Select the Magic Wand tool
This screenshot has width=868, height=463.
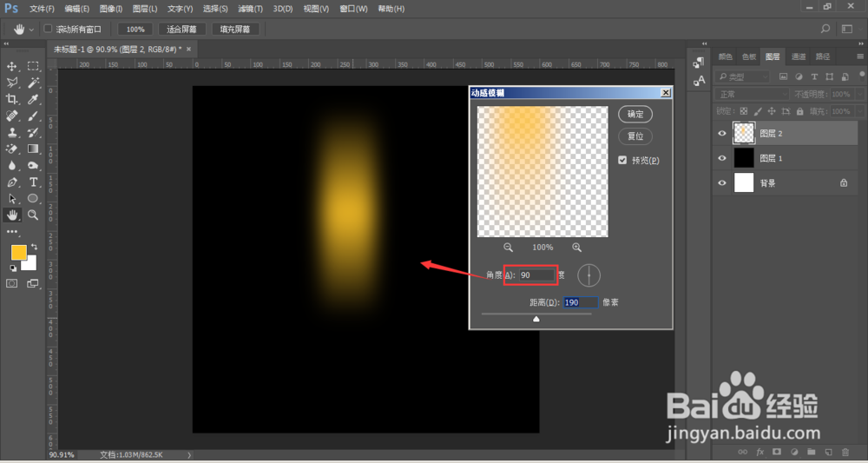click(33, 83)
